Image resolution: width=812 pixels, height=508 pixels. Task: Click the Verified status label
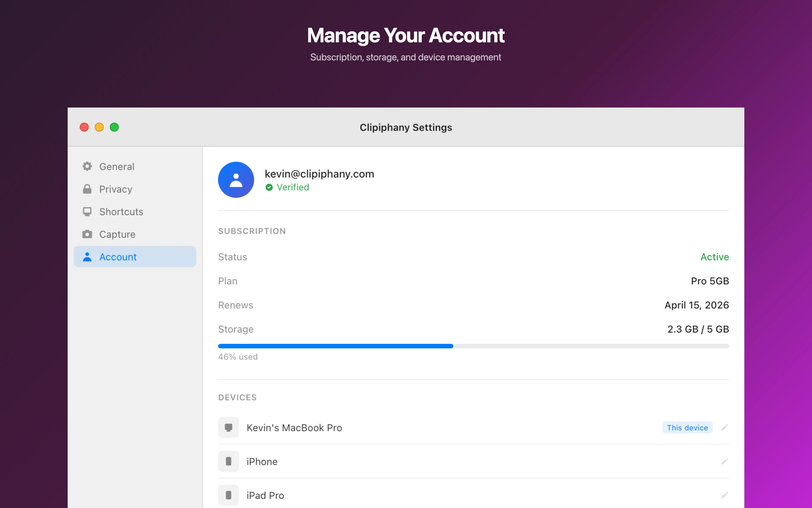(293, 187)
